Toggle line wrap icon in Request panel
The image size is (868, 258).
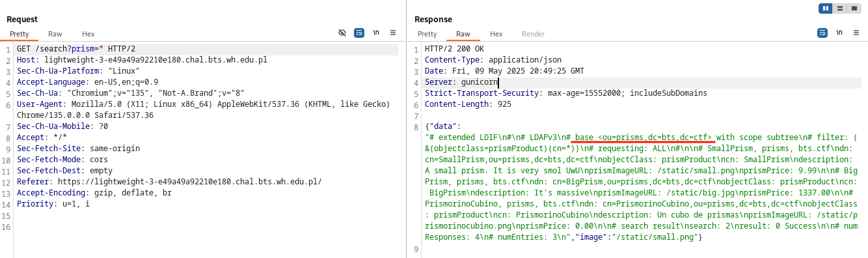[x=359, y=33]
